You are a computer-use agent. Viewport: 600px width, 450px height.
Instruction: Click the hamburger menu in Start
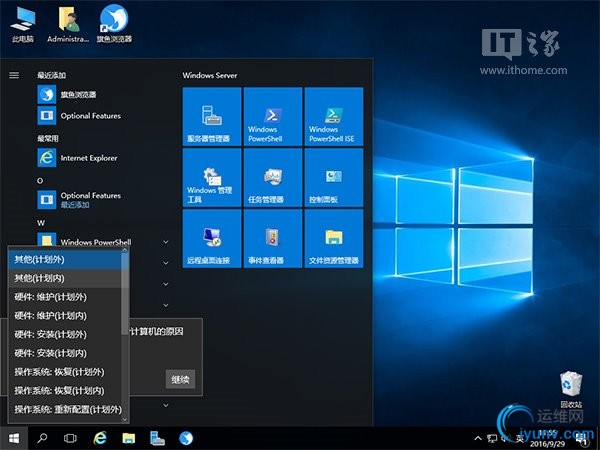coord(14,75)
